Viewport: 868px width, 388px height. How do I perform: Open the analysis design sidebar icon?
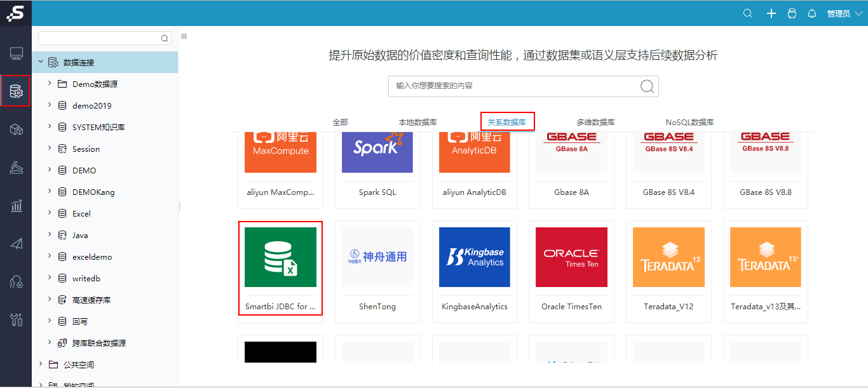[x=17, y=168]
